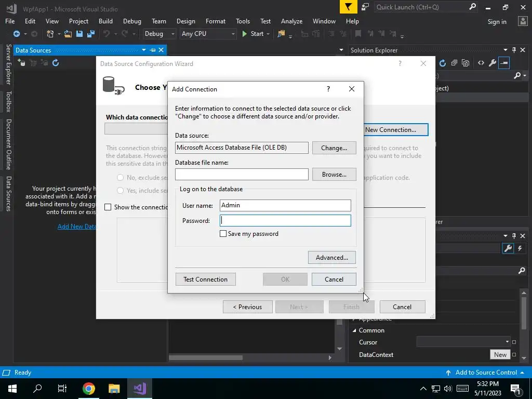Click the Windows Start button
532x399 pixels.
12,389
